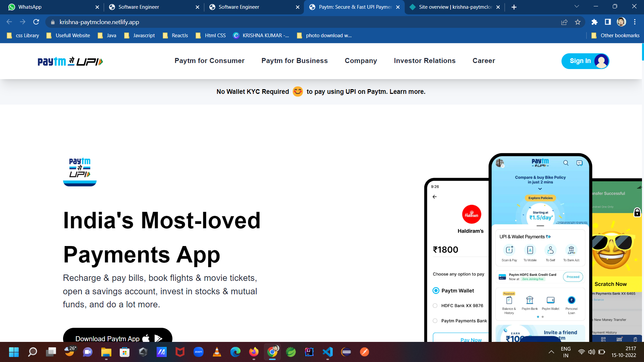Open VLC media player from taskbar
Image resolution: width=644 pixels, height=362 pixels.
pos(217,352)
